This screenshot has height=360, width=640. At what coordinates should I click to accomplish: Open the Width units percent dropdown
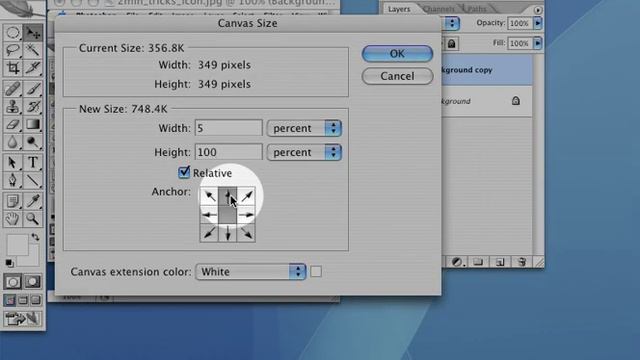(304, 128)
